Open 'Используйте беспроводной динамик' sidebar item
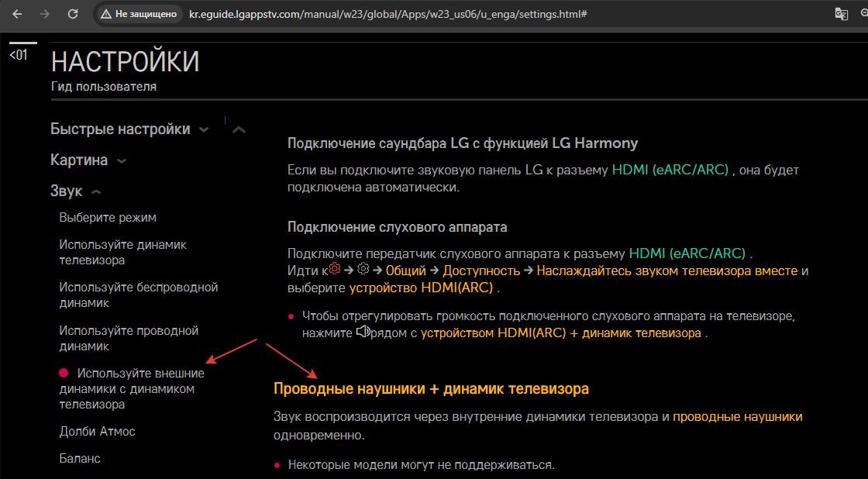The image size is (868, 479). 139,295
